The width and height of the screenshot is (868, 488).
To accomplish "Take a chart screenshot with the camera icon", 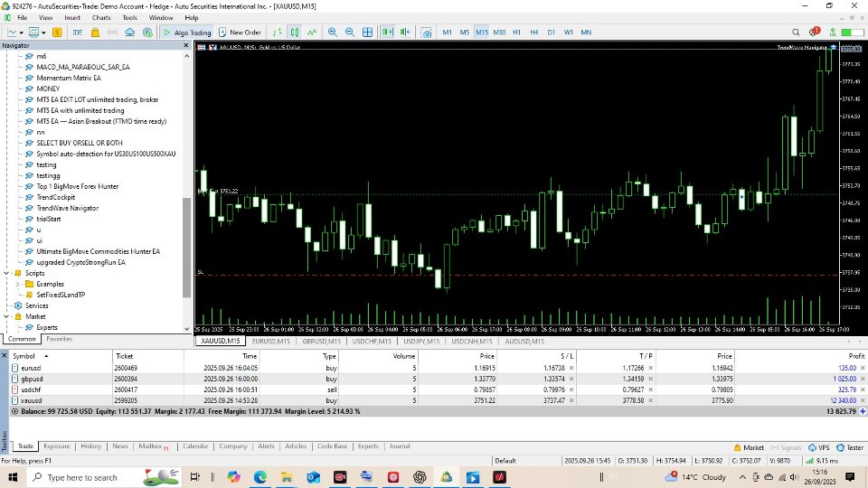I will (x=426, y=33).
